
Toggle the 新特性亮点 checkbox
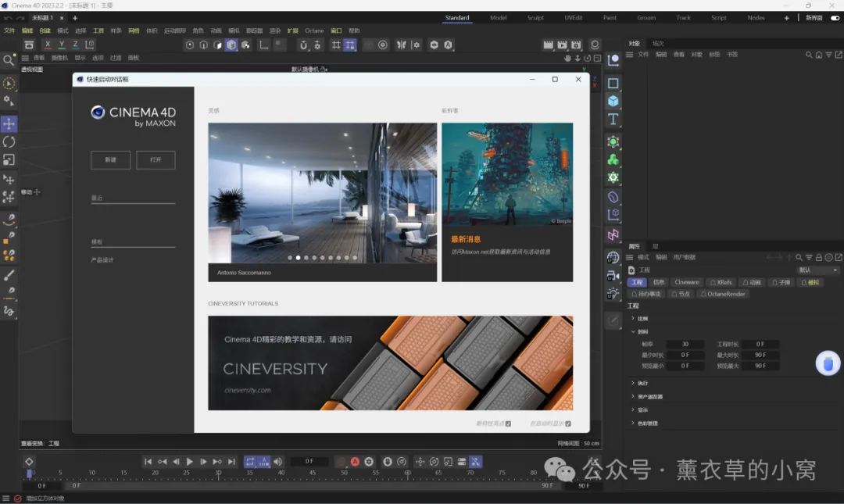click(508, 424)
